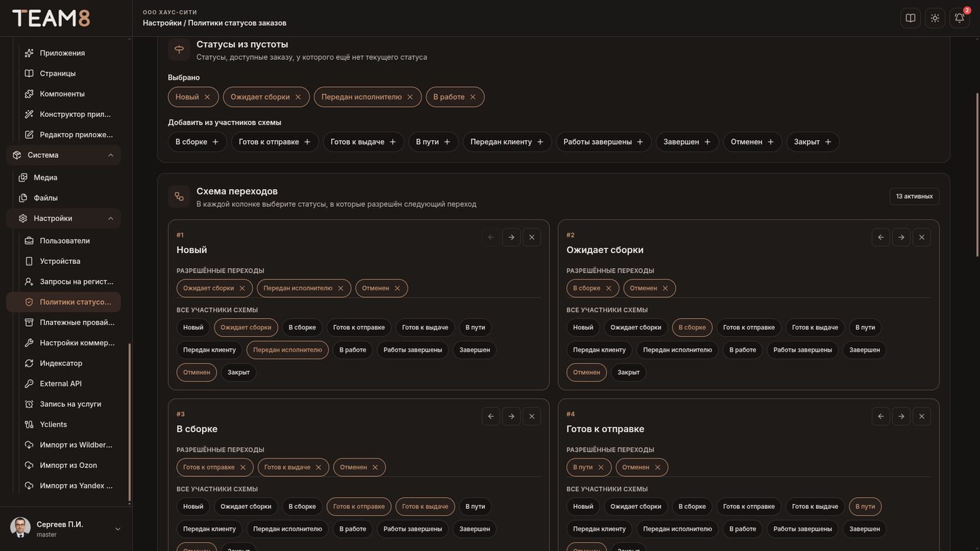Image resolution: width=980 pixels, height=551 pixels.
Task: Delete card #2 Ожидает сборки
Action: (921, 237)
